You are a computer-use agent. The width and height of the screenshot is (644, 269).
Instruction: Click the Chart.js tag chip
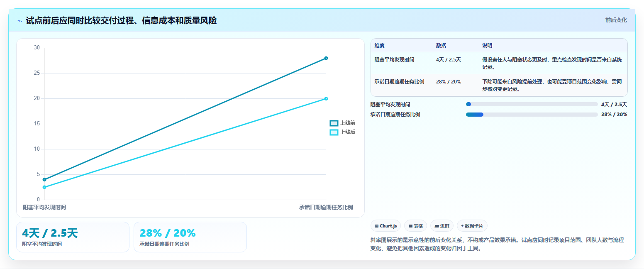(385, 226)
